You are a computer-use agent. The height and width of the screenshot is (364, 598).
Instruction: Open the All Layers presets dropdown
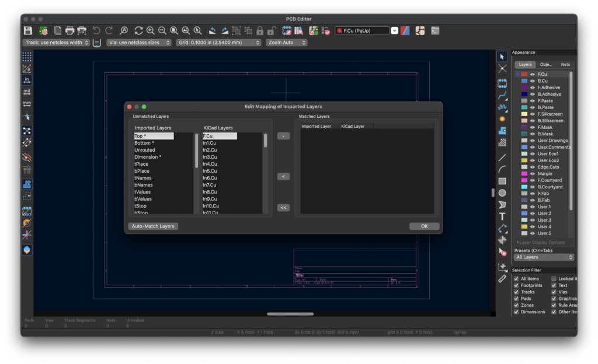[x=544, y=257]
